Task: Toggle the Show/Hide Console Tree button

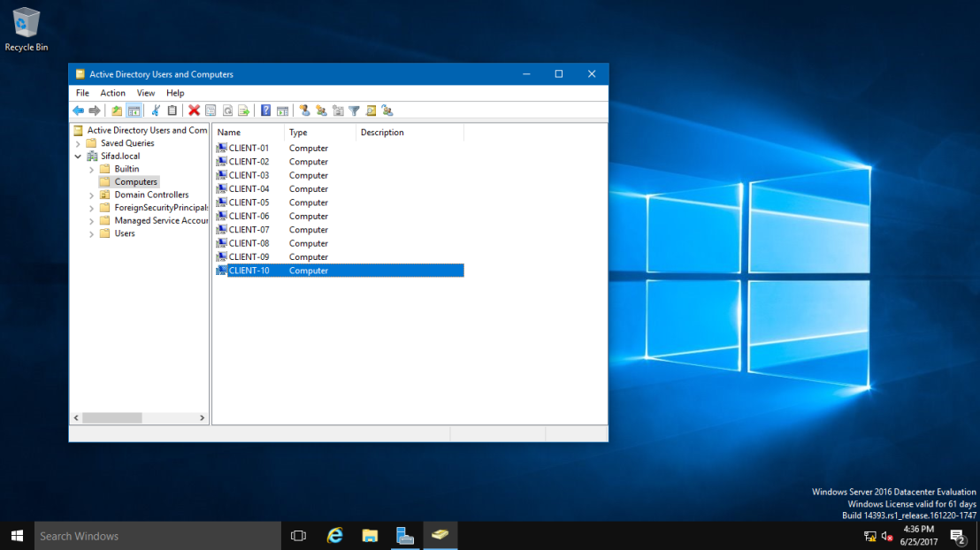Action: coord(134,111)
